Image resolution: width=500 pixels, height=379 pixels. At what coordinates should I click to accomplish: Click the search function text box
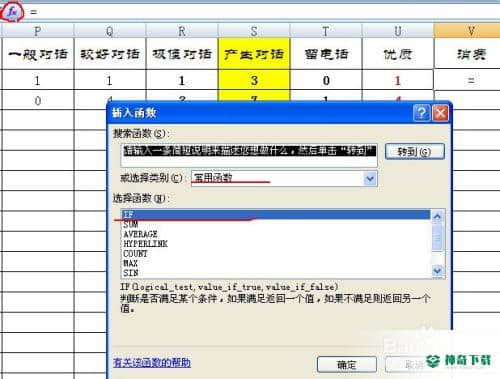(x=249, y=155)
